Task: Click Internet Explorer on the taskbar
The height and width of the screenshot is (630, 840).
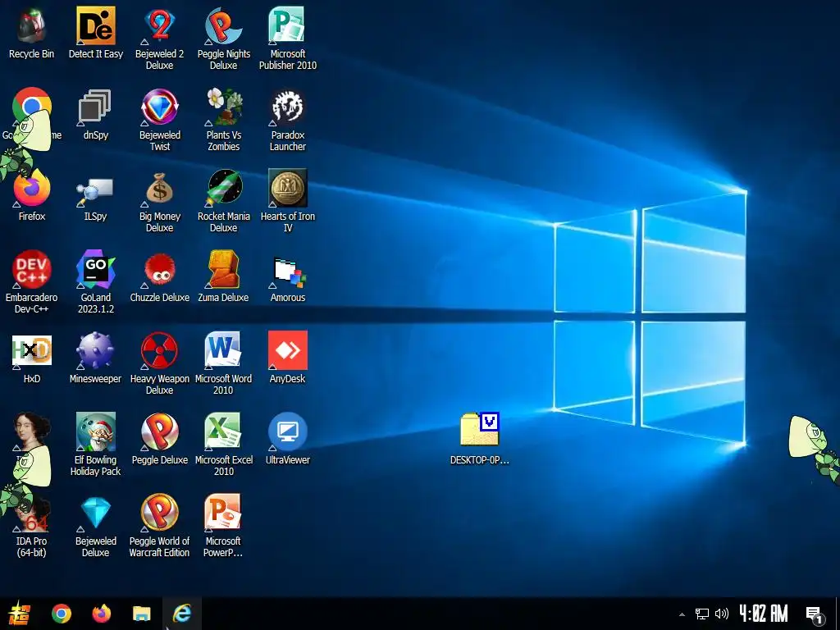Action: tap(182, 614)
